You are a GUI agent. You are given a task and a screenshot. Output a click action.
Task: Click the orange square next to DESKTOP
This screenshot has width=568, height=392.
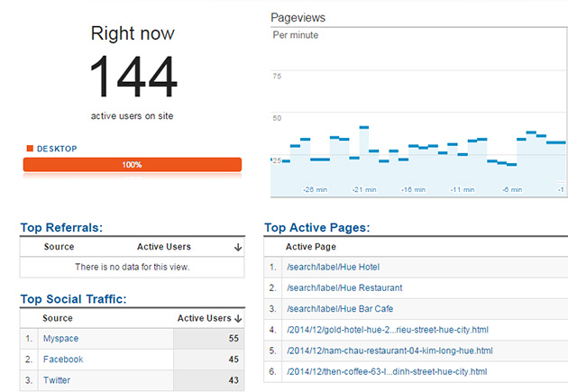(30, 149)
